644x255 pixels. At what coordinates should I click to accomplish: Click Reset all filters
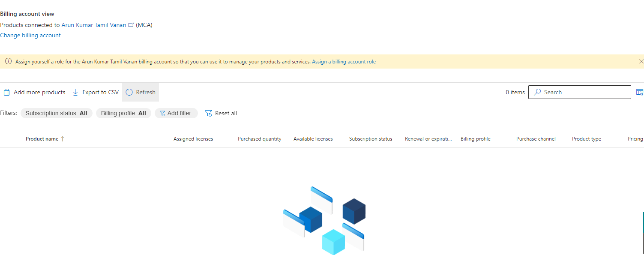click(x=221, y=113)
